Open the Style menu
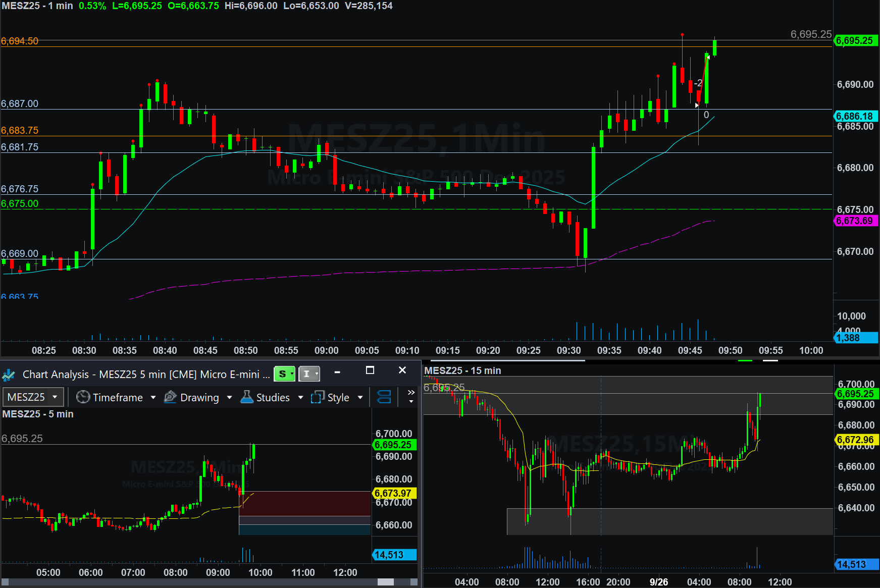 338,398
